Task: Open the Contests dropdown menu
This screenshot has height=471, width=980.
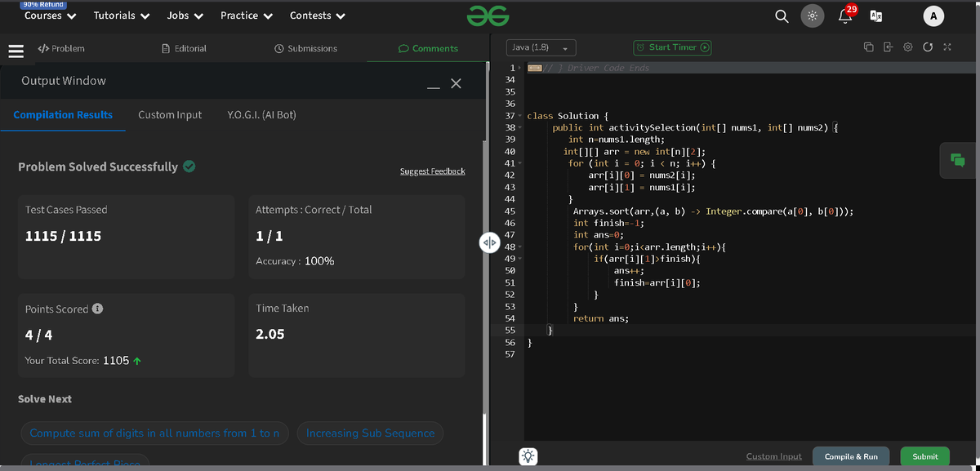Action: tap(318, 16)
